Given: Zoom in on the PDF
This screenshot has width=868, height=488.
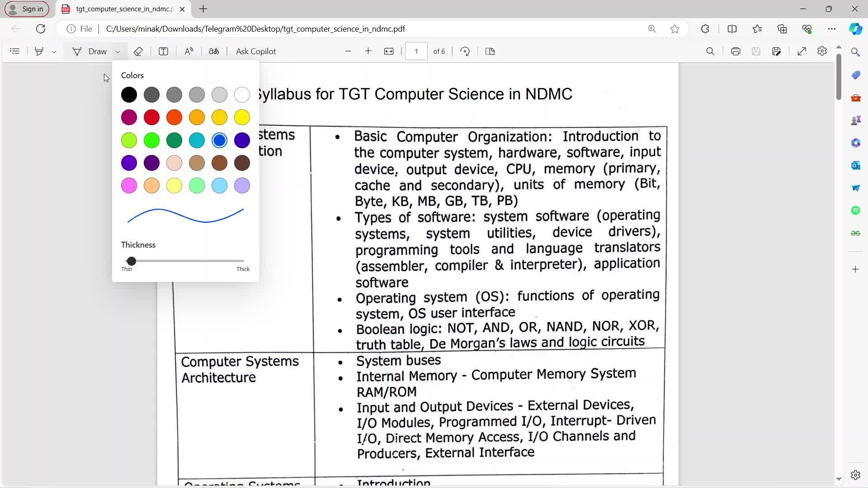Looking at the screenshot, I should click(x=368, y=52).
